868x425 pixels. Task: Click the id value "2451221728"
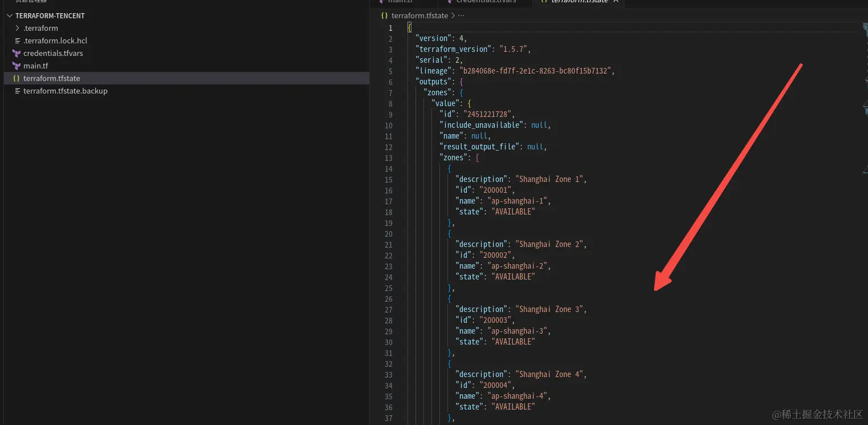tap(487, 114)
